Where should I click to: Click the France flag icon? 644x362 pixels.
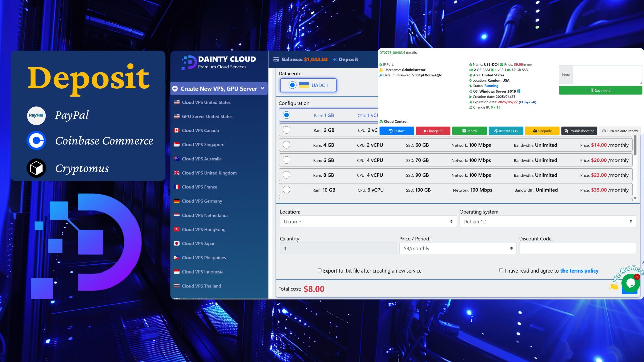coord(177,187)
